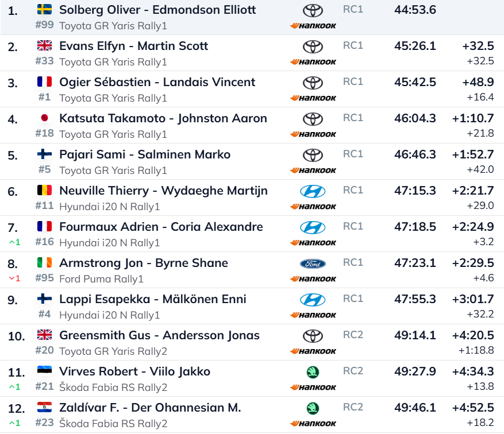Click the Paraguayan flag beside Zaldívar F.

(x=44, y=408)
